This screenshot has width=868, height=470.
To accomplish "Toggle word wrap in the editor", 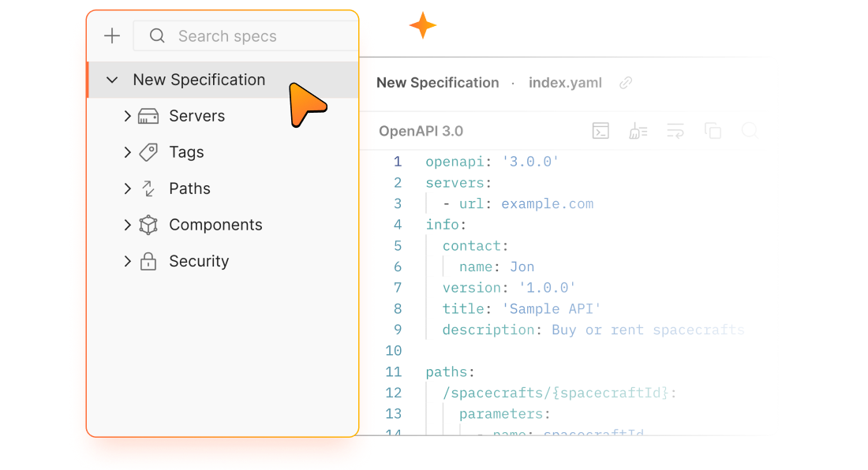I will [675, 131].
